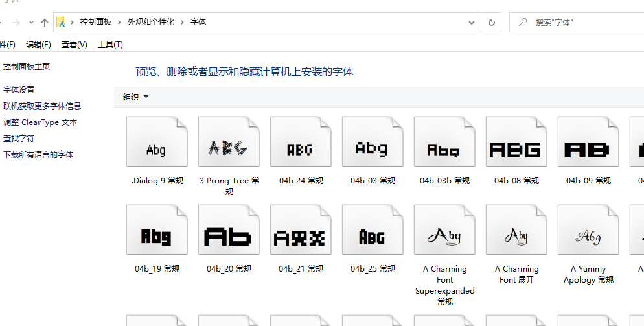The image size is (644, 326).
Task: Click the 3 Prong Tree 常规 label
Action: [x=229, y=186]
